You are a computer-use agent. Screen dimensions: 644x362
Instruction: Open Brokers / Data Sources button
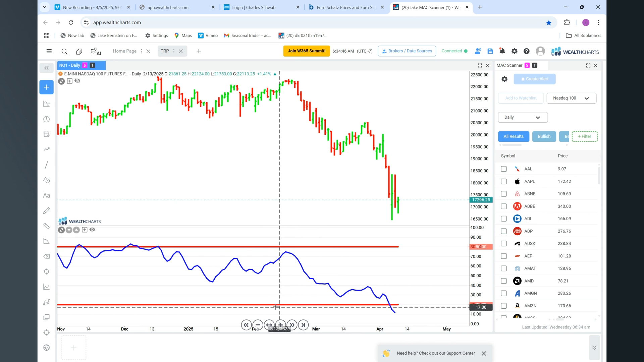(407, 51)
